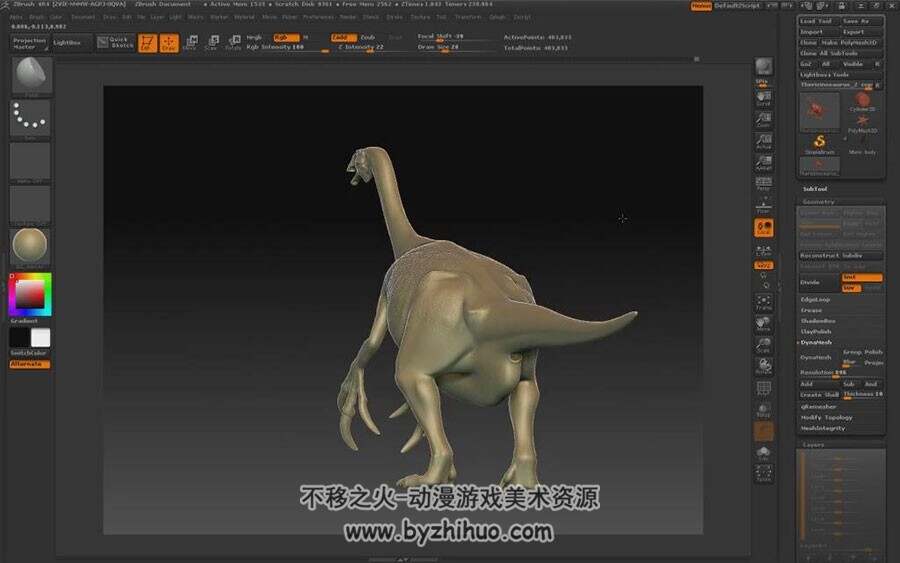Toggle PolyF wireframe display
Image resolution: width=900 pixels, height=563 pixels.
[763, 389]
